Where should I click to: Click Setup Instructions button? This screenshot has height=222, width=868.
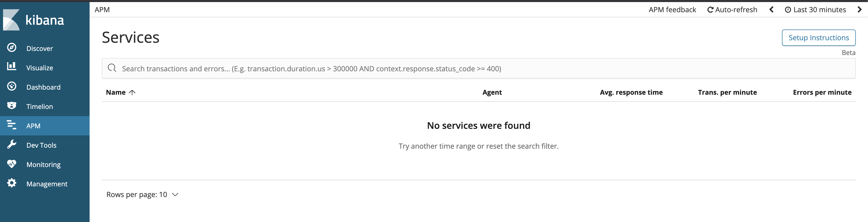click(818, 38)
